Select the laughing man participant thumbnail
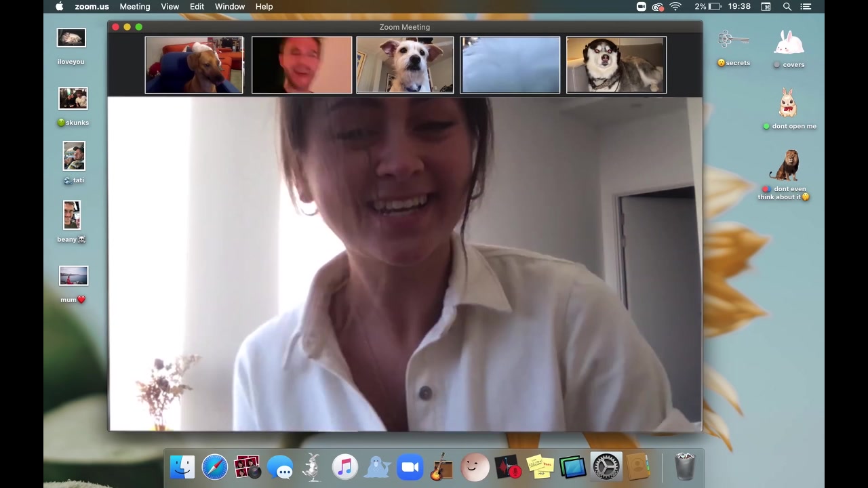 point(302,65)
